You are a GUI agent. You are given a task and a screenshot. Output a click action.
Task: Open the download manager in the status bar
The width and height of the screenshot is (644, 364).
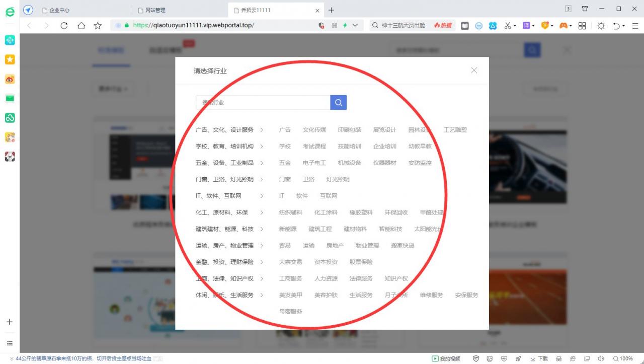[x=537, y=358]
